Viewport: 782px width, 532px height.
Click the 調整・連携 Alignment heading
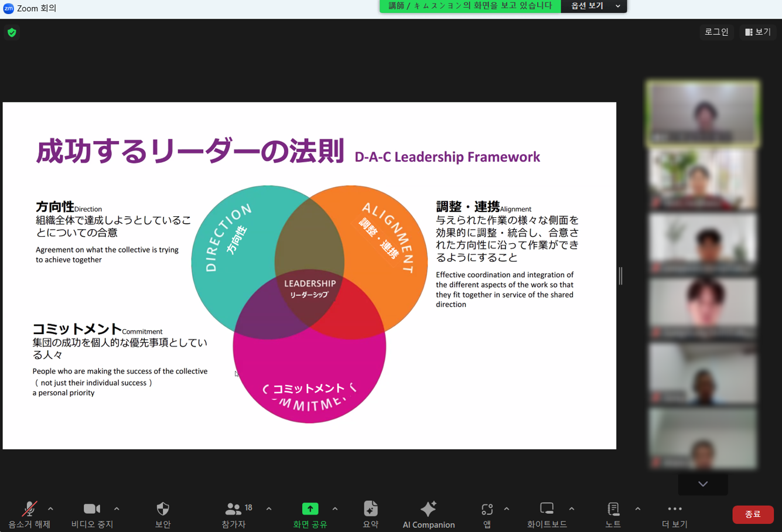coord(483,207)
